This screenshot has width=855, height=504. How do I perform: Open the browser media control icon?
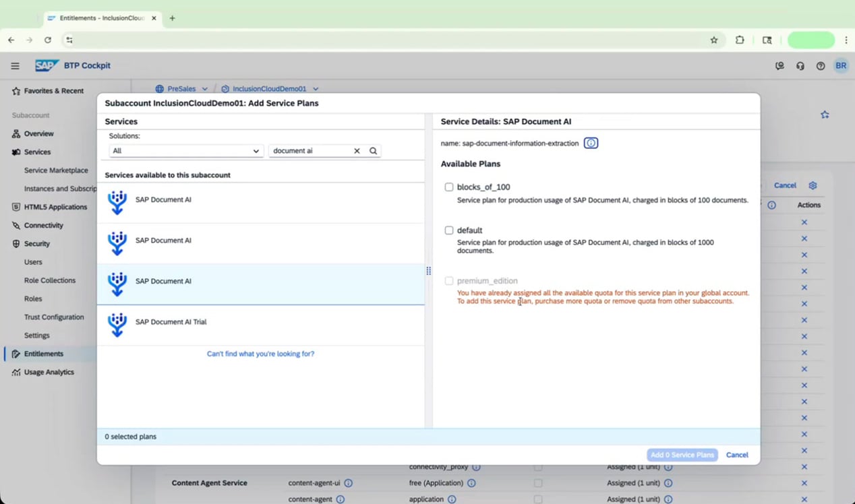pos(767,40)
